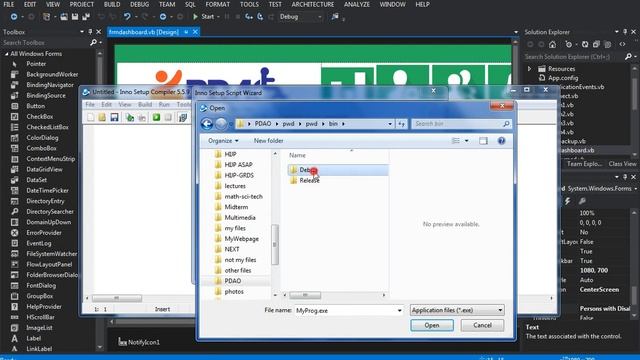The width and height of the screenshot is (640, 360).
Task: Click the Events lightning icon in Properties
Action: pos(568,201)
